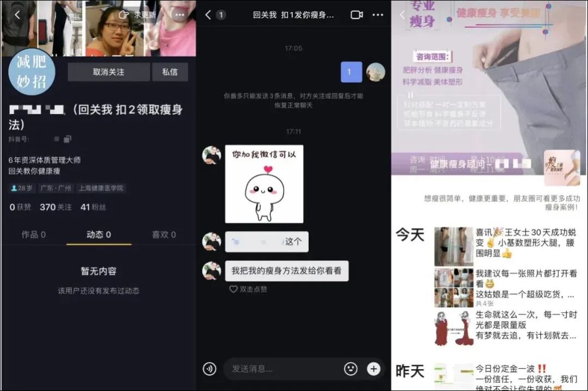Tap the plus icon for more attachments
The image size is (588, 391).
click(373, 369)
